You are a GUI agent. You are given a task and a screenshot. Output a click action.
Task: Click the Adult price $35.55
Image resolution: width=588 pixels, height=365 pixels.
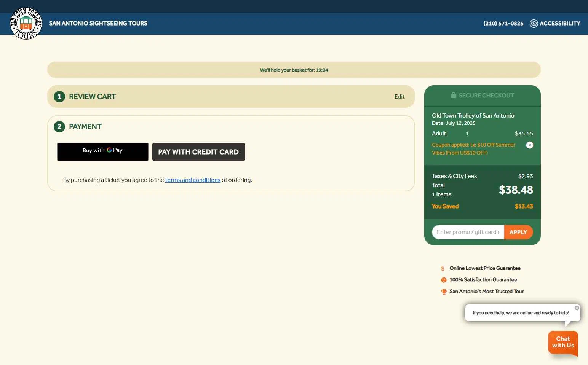[524, 134]
